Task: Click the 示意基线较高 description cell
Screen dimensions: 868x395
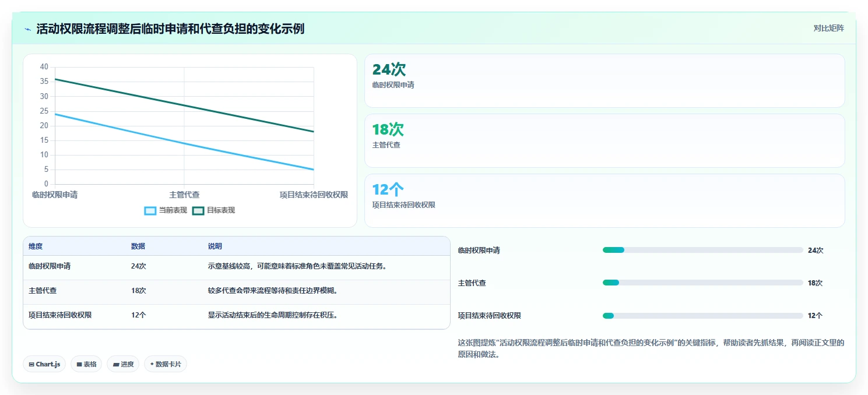Action: click(298, 266)
